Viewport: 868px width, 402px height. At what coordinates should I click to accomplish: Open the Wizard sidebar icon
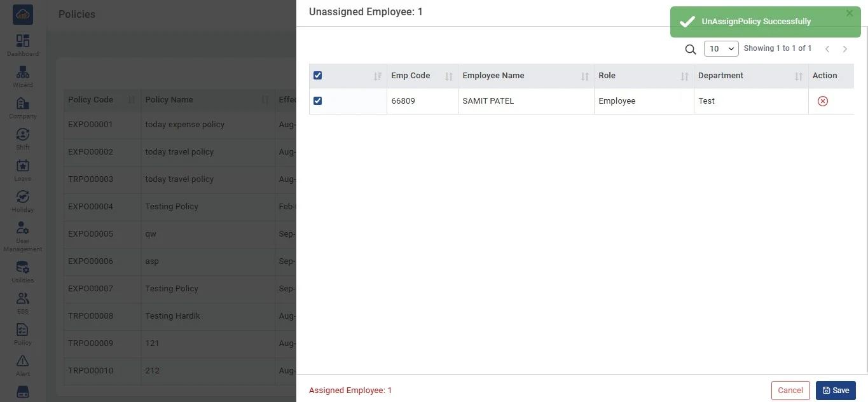23,73
